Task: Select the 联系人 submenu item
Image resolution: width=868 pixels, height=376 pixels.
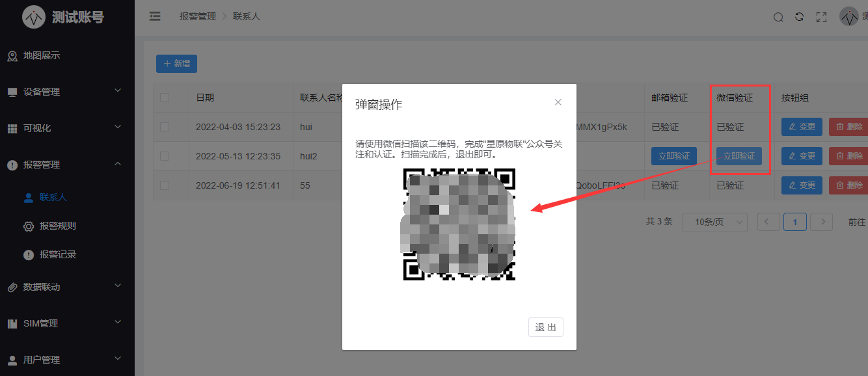Action: [x=53, y=197]
